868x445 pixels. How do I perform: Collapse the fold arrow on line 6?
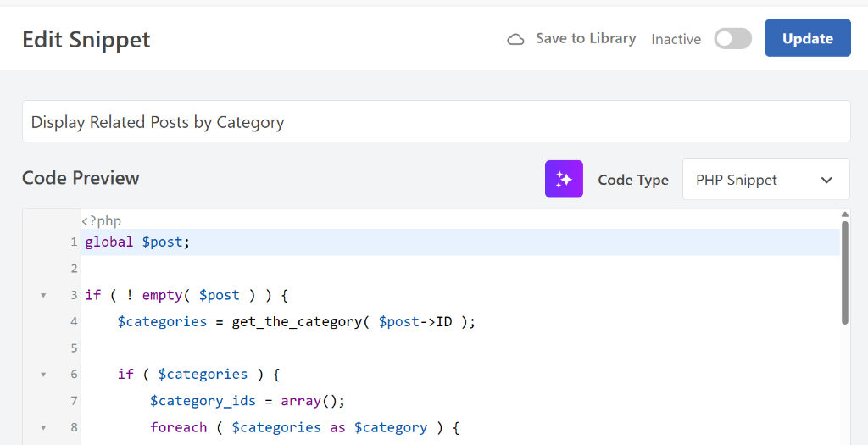coord(43,375)
